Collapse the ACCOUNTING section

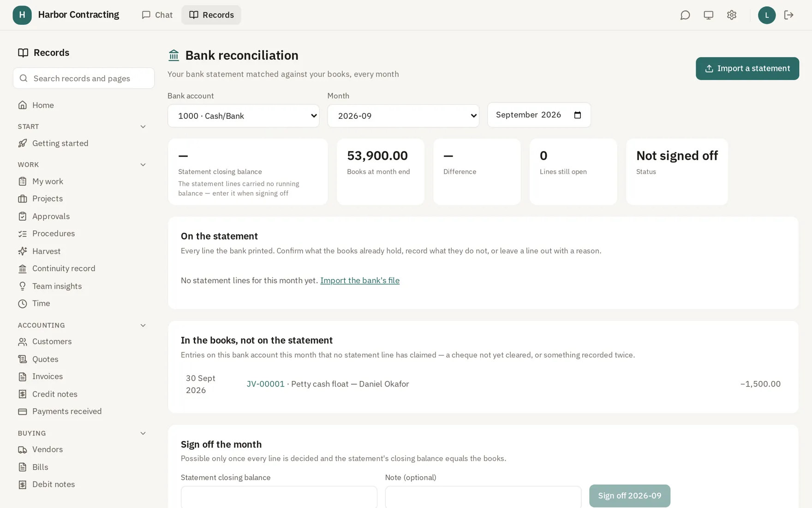click(x=143, y=326)
